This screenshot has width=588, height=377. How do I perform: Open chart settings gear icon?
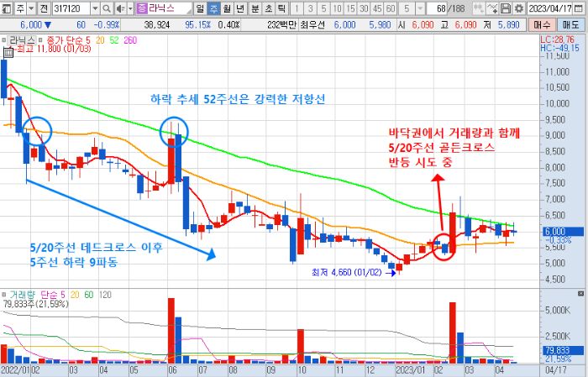pyautogui.click(x=519, y=8)
